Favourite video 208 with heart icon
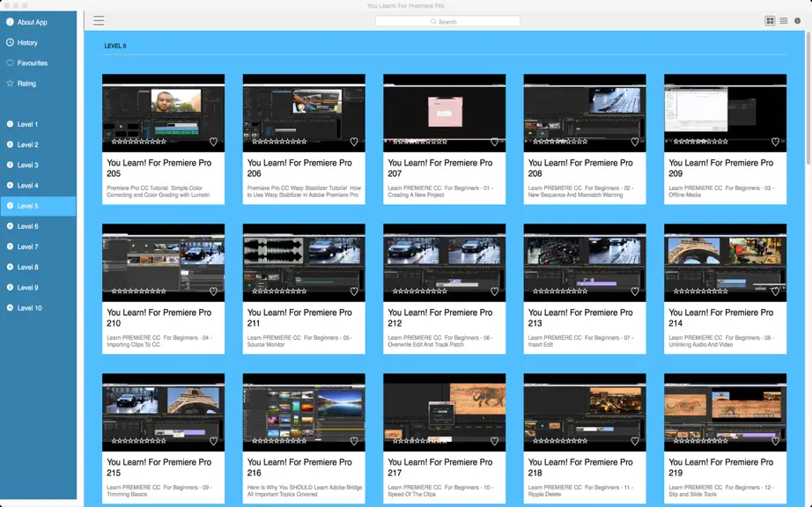Screen dimensions: 812x507 pyautogui.click(x=635, y=142)
